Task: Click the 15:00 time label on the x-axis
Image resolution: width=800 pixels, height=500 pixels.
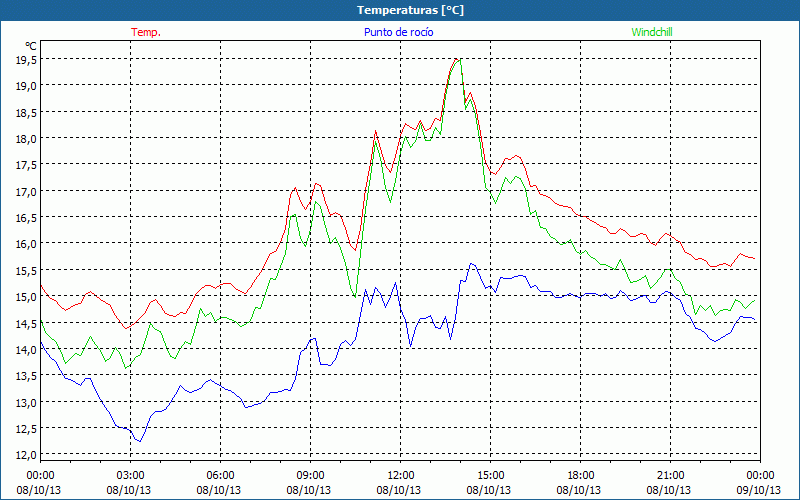Action: click(x=491, y=475)
